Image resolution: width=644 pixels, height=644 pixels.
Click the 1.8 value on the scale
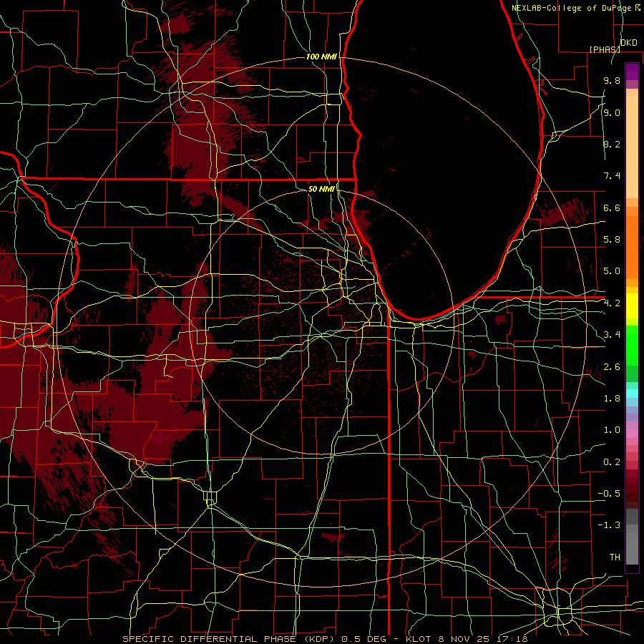point(612,399)
